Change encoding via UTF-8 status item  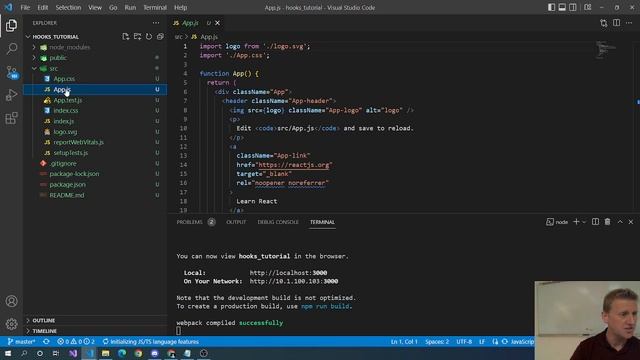(x=464, y=342)
